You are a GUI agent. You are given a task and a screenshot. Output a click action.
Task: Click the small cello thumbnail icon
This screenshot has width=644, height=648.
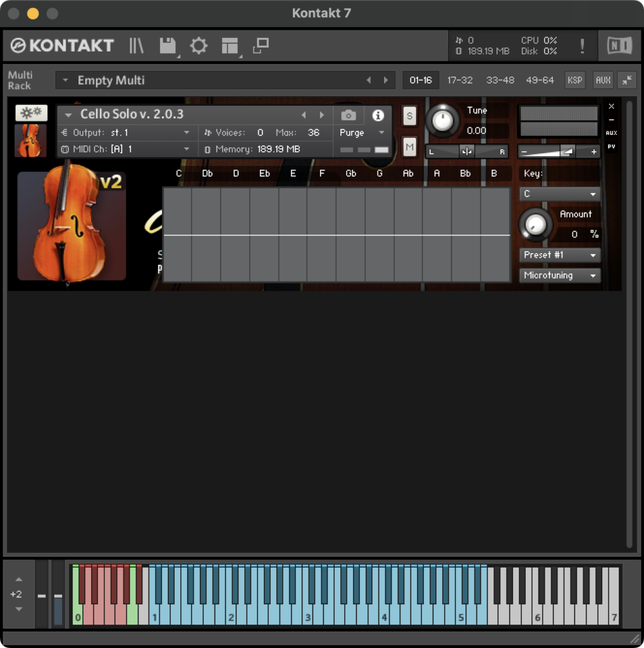(30, 140)
